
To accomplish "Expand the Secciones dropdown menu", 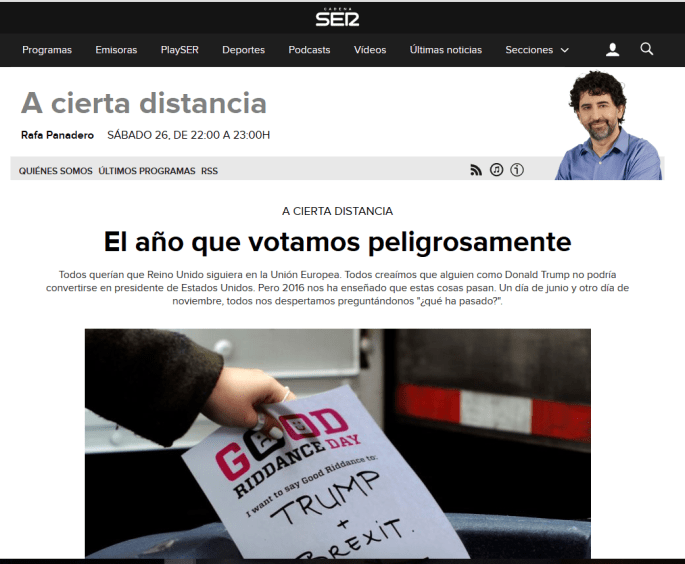I will point(537,50).
